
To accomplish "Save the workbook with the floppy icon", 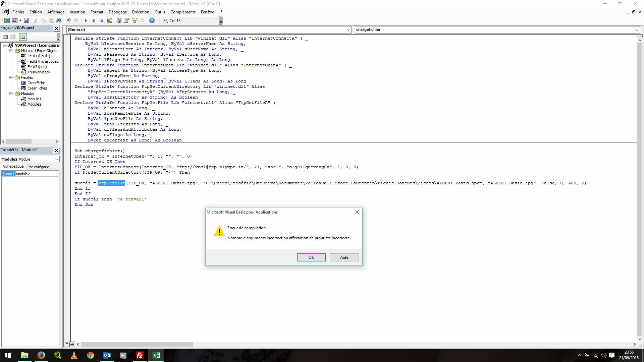I will tap(26, 20).
